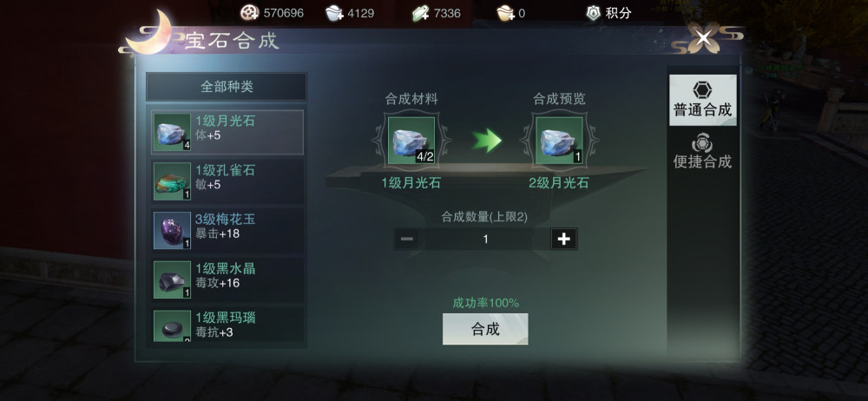The image size is (868, 401).
Task: Select the 1级黑水晶 gem icon
Action: pyautogui.click(x=172, y=280)
